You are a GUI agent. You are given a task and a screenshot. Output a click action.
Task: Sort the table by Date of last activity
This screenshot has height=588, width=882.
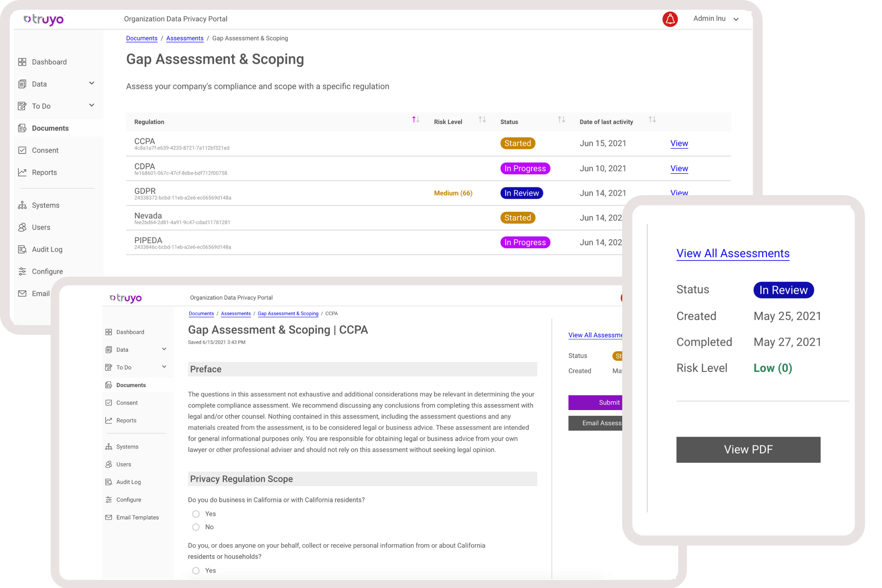(652, 120)
